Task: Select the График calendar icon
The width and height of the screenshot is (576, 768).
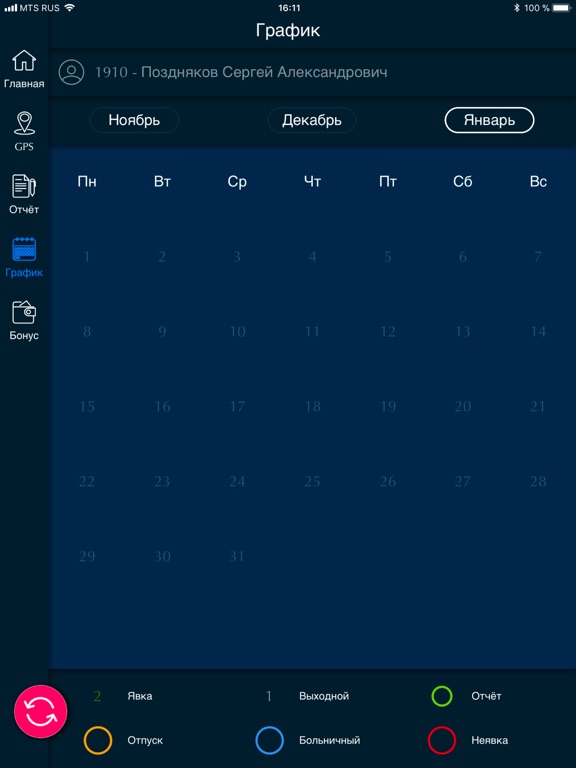Action: click(x=24, y=249)
